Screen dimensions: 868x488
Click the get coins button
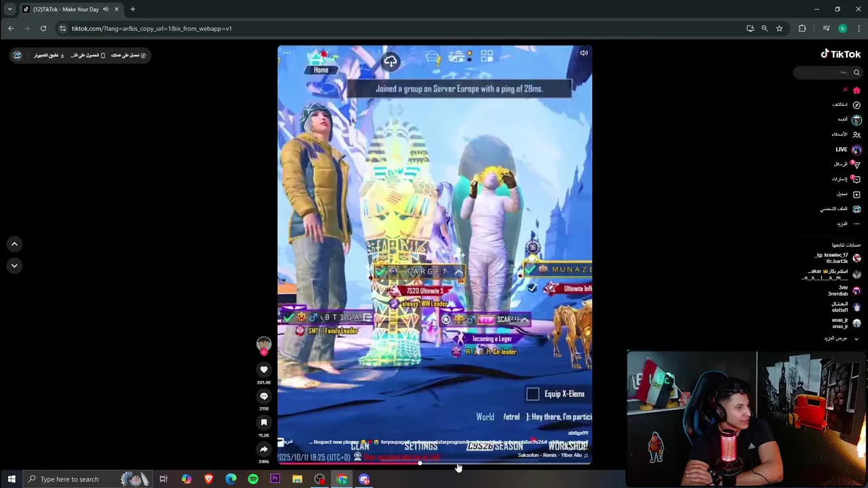coord(128,56)
